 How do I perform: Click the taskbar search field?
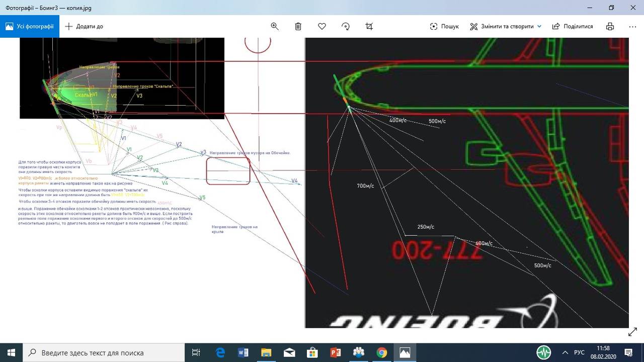104,352
